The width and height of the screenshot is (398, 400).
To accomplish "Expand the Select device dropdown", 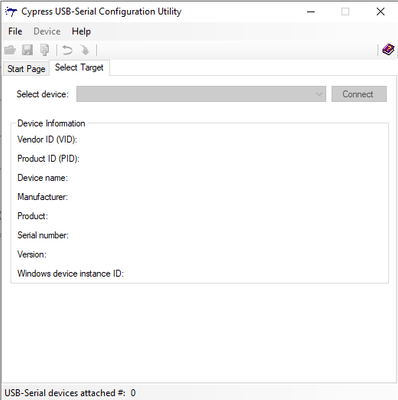I will (201, 94).
